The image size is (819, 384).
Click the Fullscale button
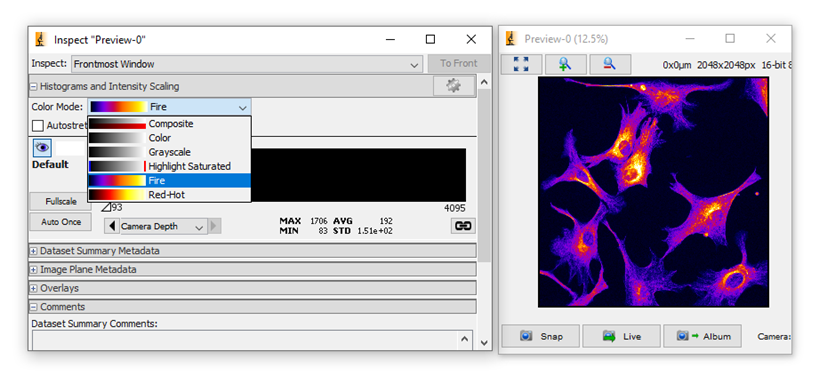coord(61,201)
